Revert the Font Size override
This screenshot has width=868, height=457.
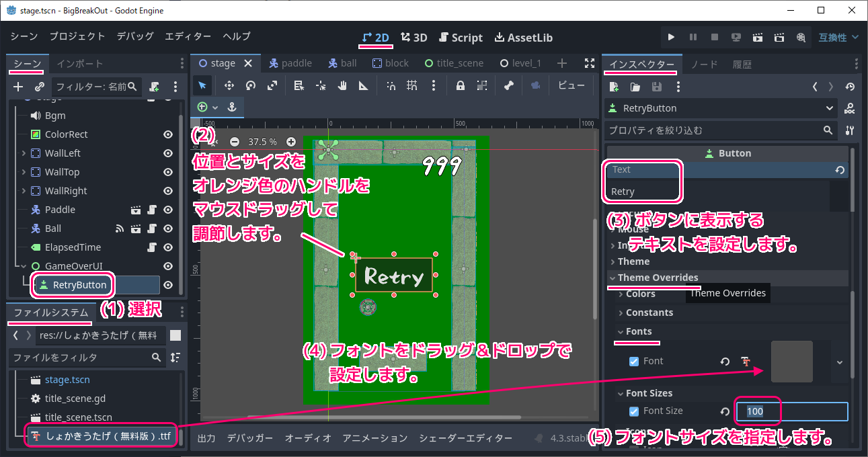coord(725,411)
